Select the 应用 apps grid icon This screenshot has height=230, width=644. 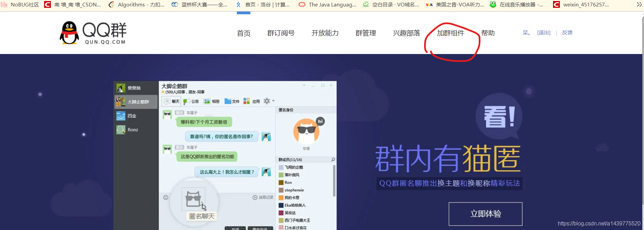[252, 101]
